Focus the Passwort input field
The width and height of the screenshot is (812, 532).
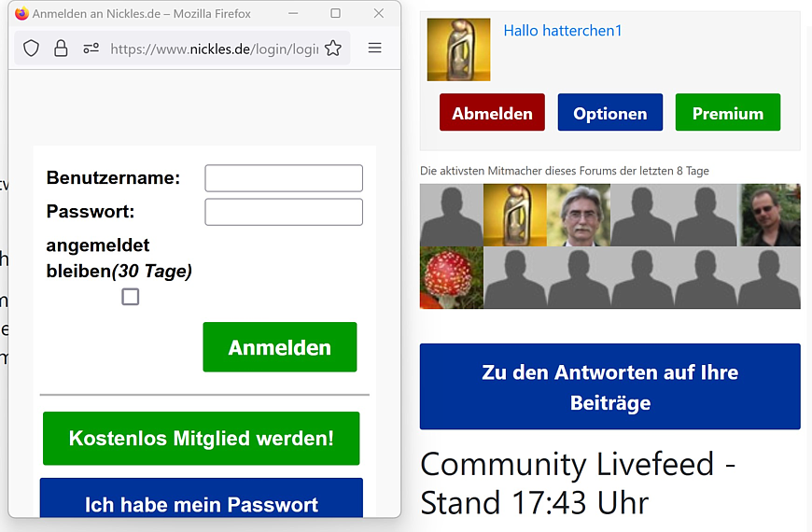[x=284, y=212]
